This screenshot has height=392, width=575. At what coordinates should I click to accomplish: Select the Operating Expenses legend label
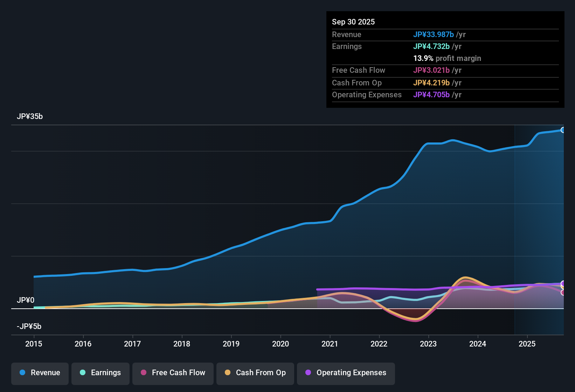point(351,373)
